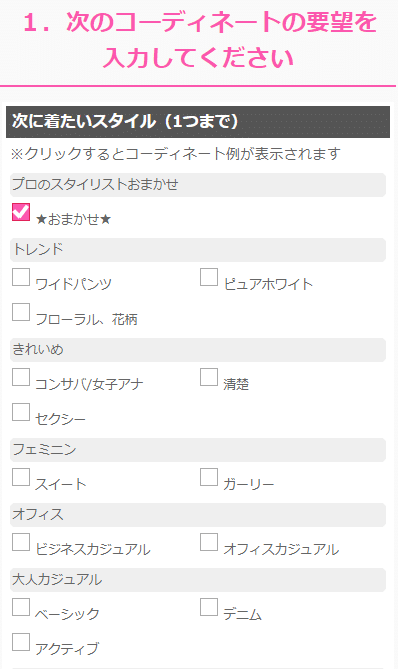Open the ガーリー coordinate example label
This screenshot has height=669, width=398.
click(249, 484)
